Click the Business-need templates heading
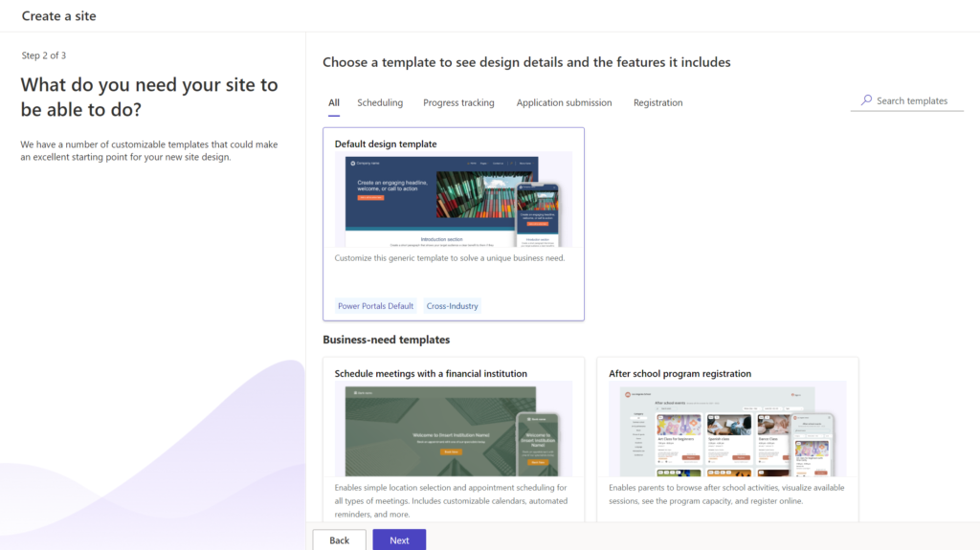Image resolution: width=980 pixels, height=550 pixels. [x=387, y=340]
